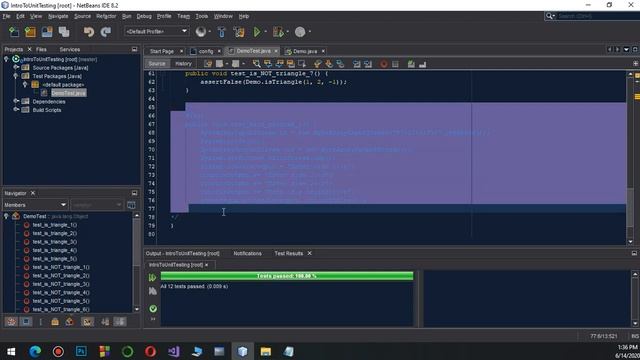Click the New Project toolbar icon

30,32
